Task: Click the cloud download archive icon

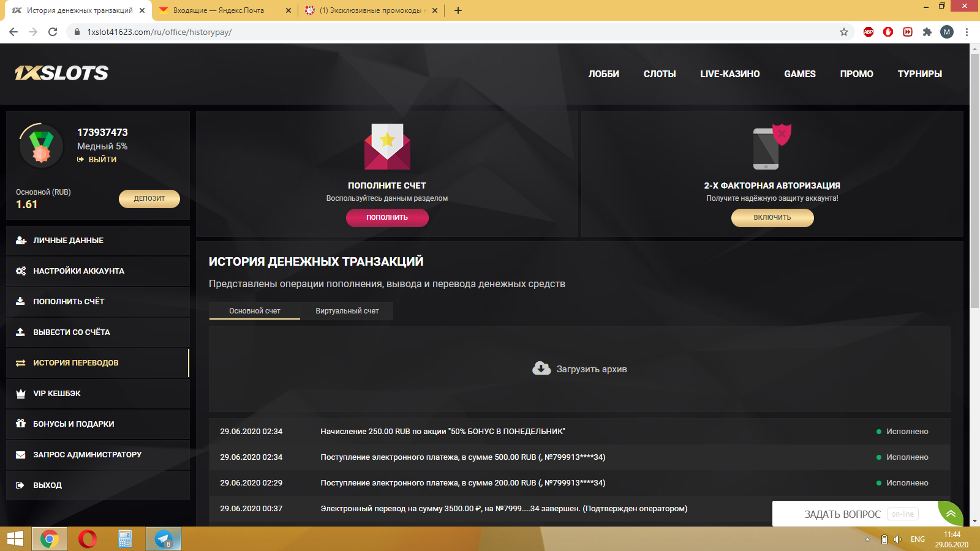Action: point(541,368)
